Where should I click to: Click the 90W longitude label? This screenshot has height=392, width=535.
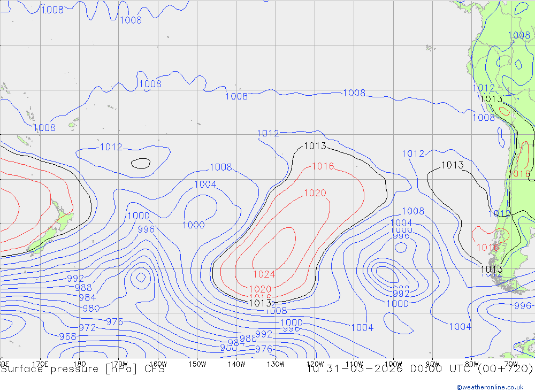click(433, 364)
